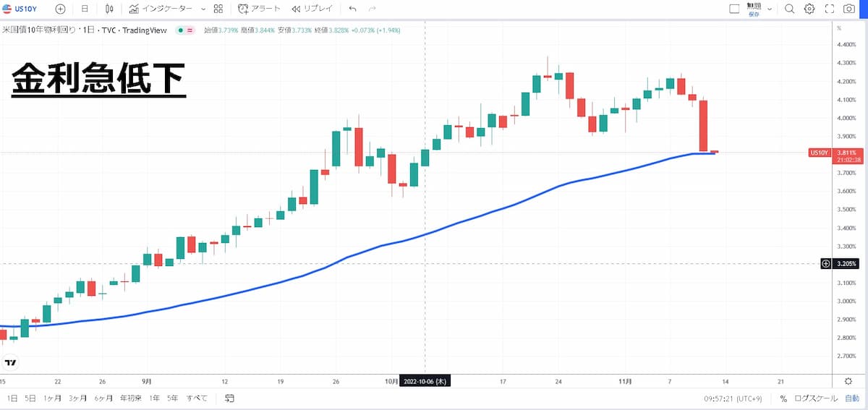Toggle the percent scale at bottom right

pyautogui.click(x=783, y=398)
